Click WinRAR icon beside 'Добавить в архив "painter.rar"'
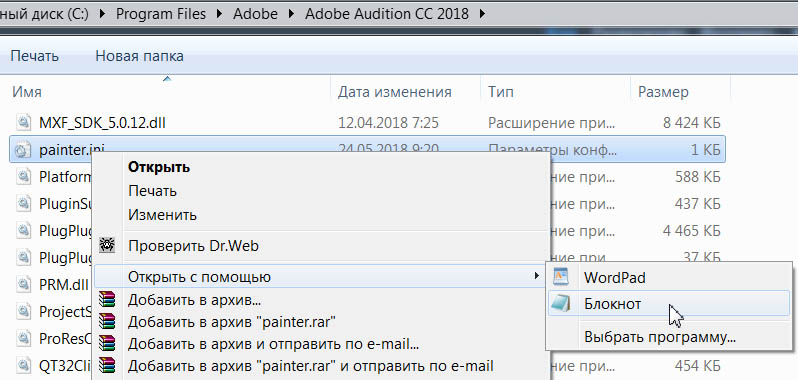 [107, 321]
